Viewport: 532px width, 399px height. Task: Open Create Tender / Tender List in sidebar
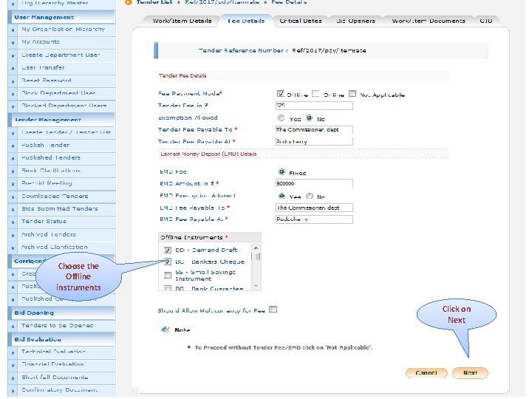tap(66, 132)
